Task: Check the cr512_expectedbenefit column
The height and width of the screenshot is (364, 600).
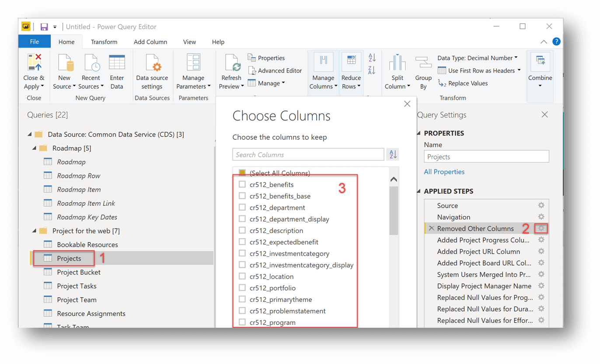Action: 242,242
